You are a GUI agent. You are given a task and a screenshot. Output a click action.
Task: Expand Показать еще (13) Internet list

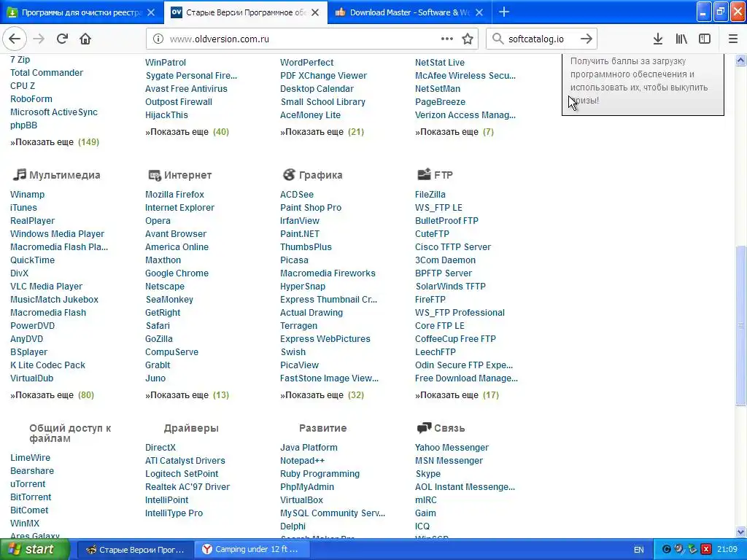(187, 395)
